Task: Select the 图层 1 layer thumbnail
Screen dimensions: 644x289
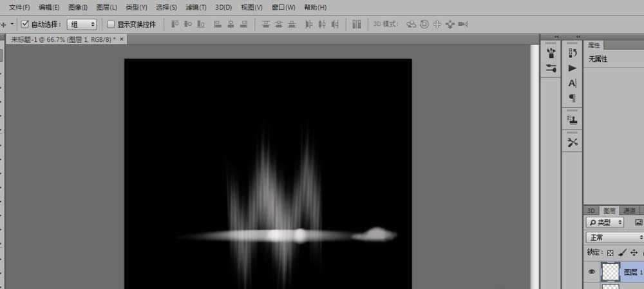Action: 610,272
